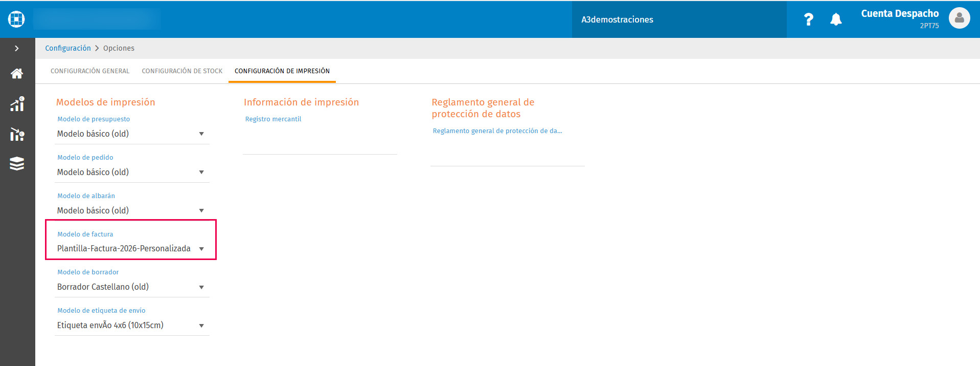Screen dimensions: 980x366
Task: Click Cuenta Despacho account name
Action: 900,14
